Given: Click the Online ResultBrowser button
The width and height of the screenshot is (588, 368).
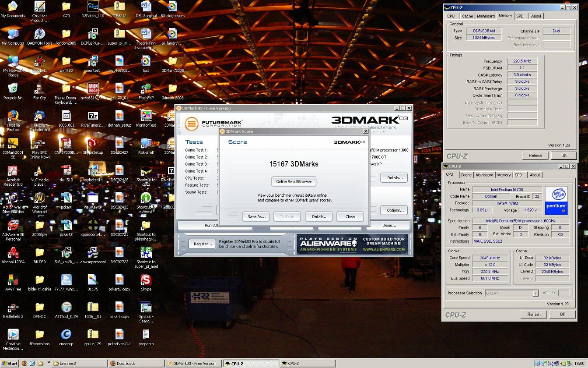Looking at the screenshot, I should coord(294,181).
